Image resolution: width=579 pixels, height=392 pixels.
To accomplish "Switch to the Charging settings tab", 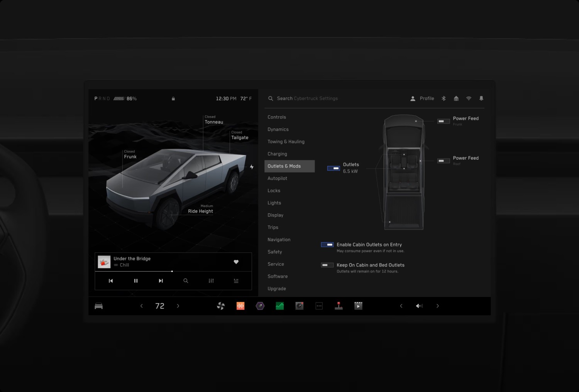I will click(277, 154).
